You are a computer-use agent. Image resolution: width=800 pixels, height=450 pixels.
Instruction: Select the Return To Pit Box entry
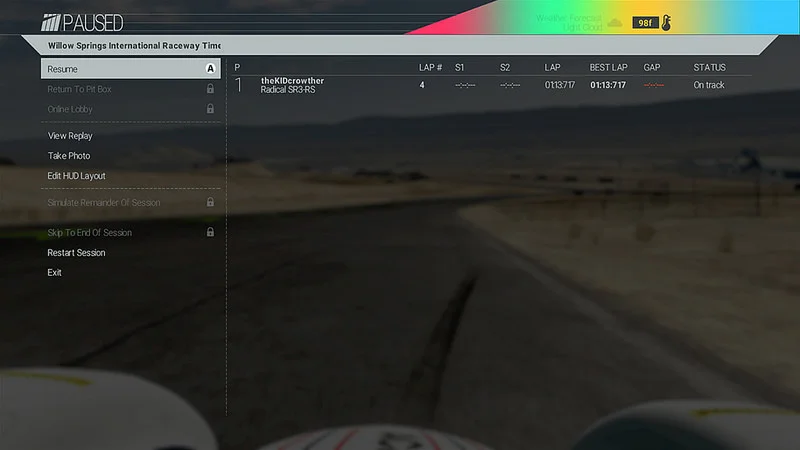click(131, 89)
